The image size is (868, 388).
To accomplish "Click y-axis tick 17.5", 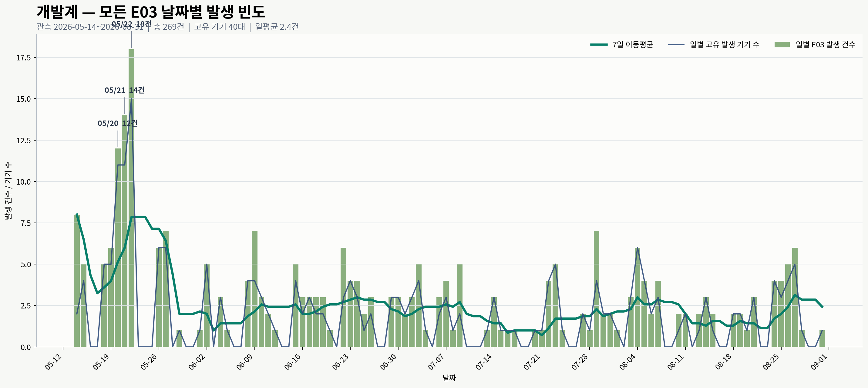I will click(x=24, y=58).
